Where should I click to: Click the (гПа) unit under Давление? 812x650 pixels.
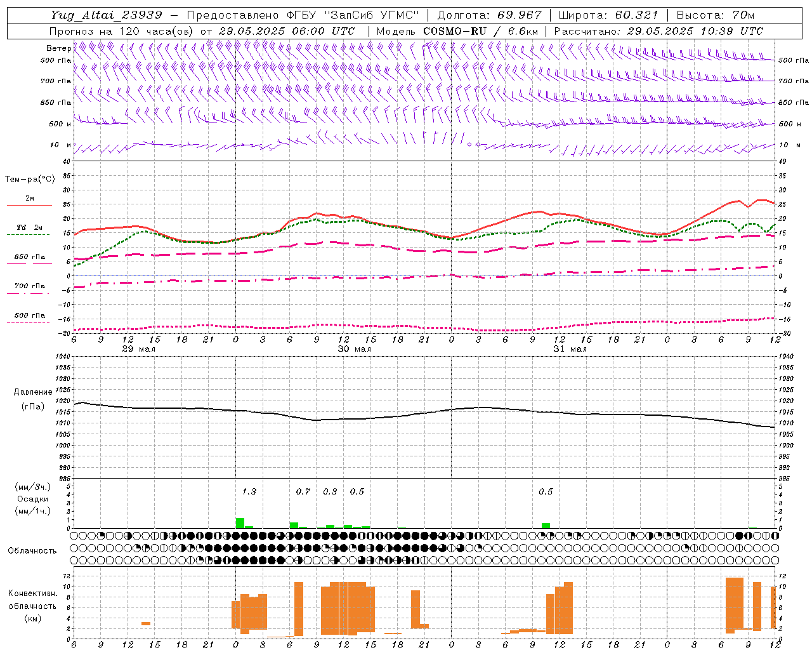coord(32,406)
